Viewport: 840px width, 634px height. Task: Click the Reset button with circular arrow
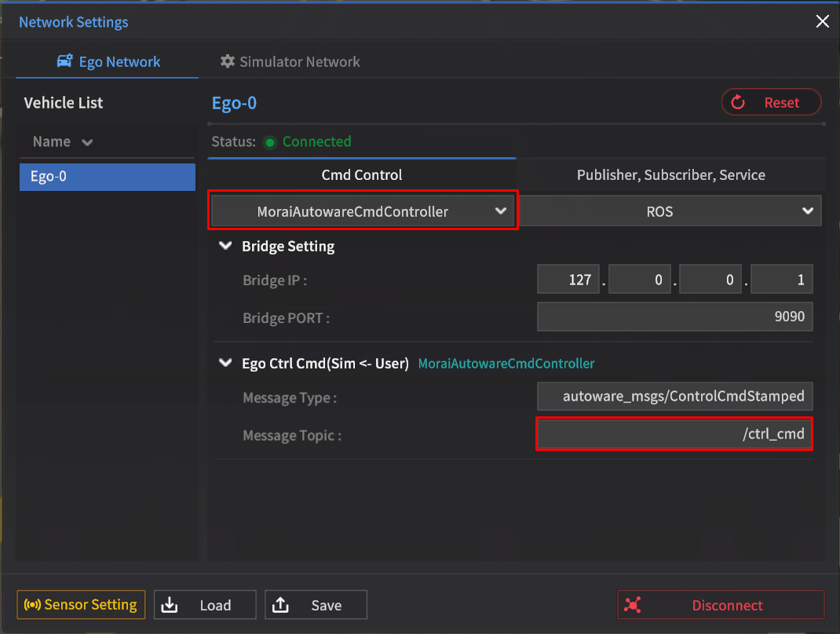pos(771,102)
